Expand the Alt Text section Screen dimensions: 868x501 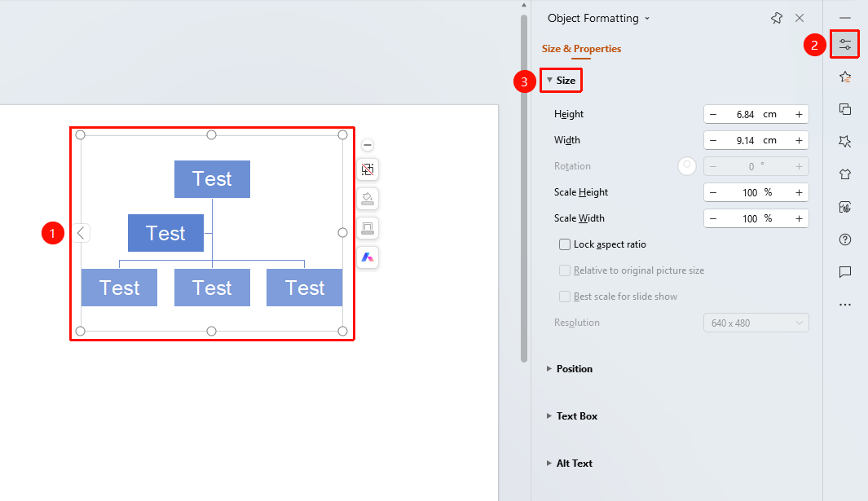(x=570, y=464)
